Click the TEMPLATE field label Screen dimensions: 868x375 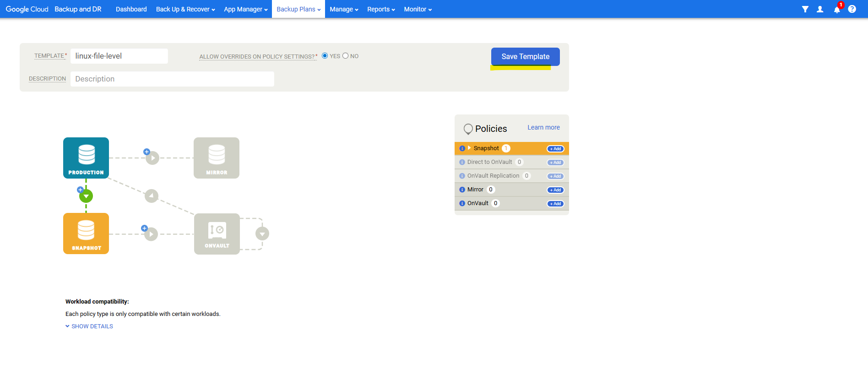coord(49,56)
